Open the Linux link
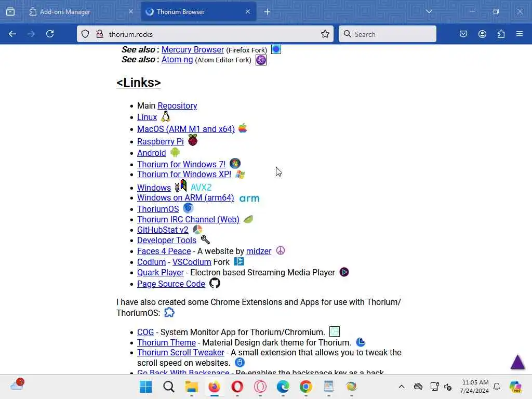The width and height of the screenshot is (532, 399). (147, 117)
